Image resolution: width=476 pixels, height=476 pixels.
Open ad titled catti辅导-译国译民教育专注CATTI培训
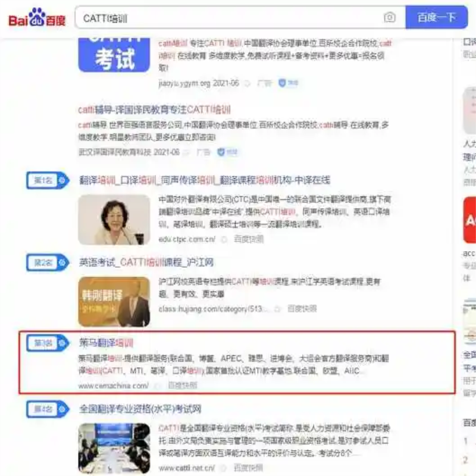tap(154, 109)
